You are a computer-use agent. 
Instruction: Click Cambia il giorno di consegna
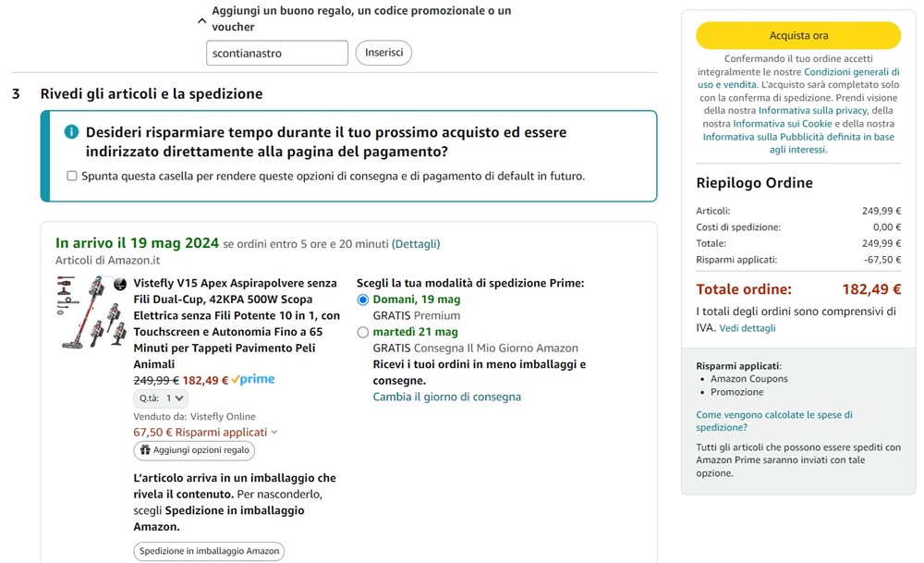tap(446, 397)
